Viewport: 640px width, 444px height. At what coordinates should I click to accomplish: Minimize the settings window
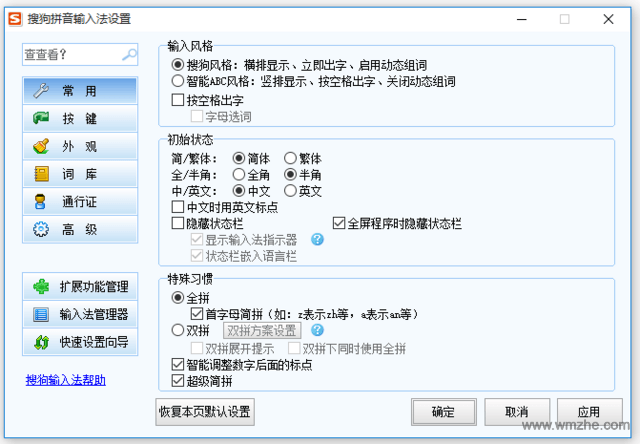(522, 19)
